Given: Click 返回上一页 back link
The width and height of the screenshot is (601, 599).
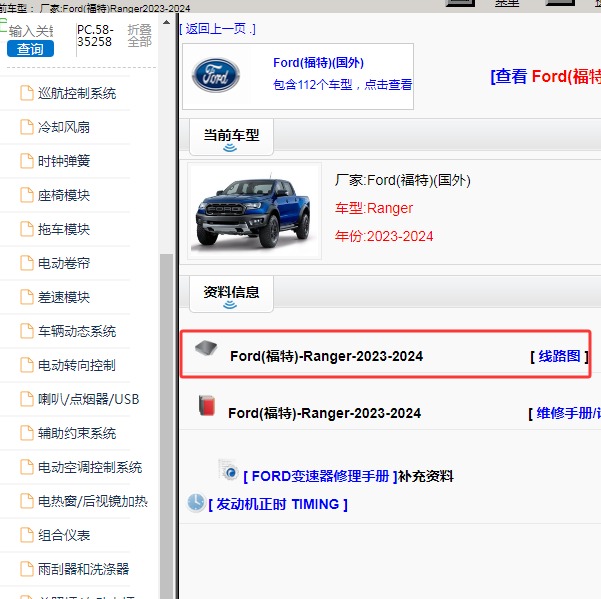Looking at the screenshot, I should point(217,29).
